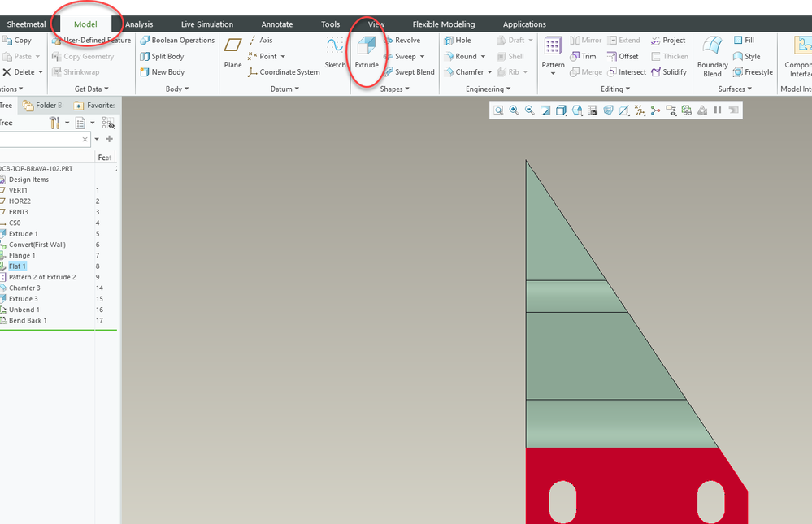This screenshot has width=812, height=524.
Task: Select the Offset tool
Action: point(623,56)
